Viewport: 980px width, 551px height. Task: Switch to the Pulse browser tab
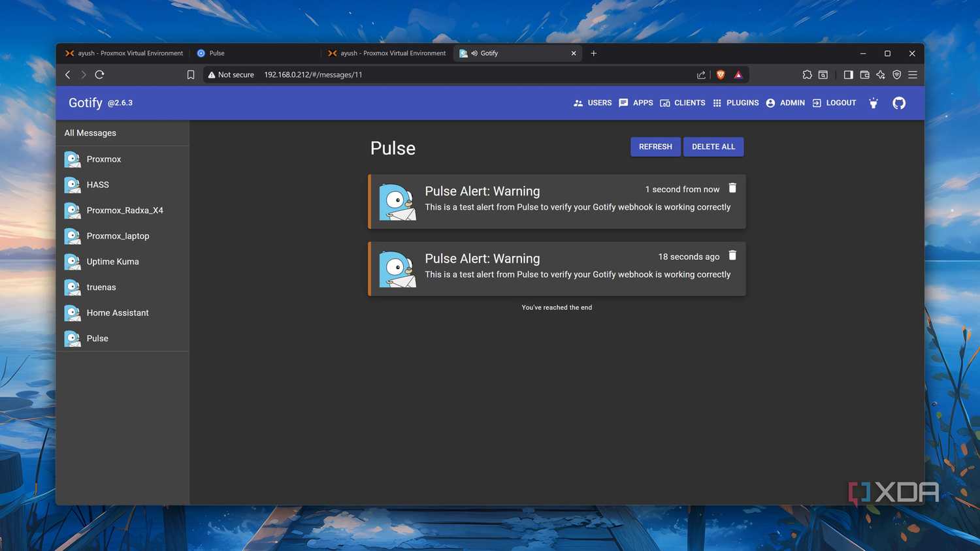click(x=255, y=54)
